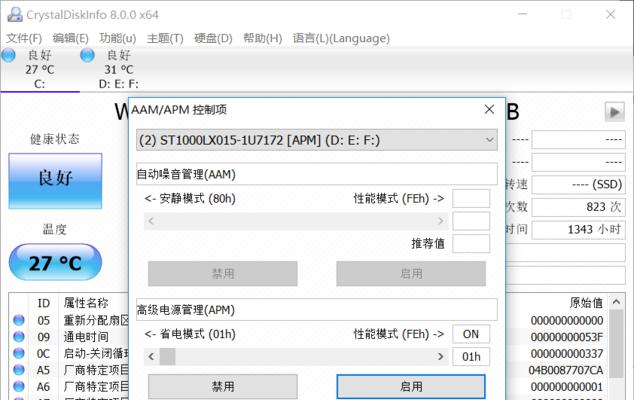Close the CrystalDiskInfo main window
This screenshot has height=400, width=634.
(x=610, y=15)
